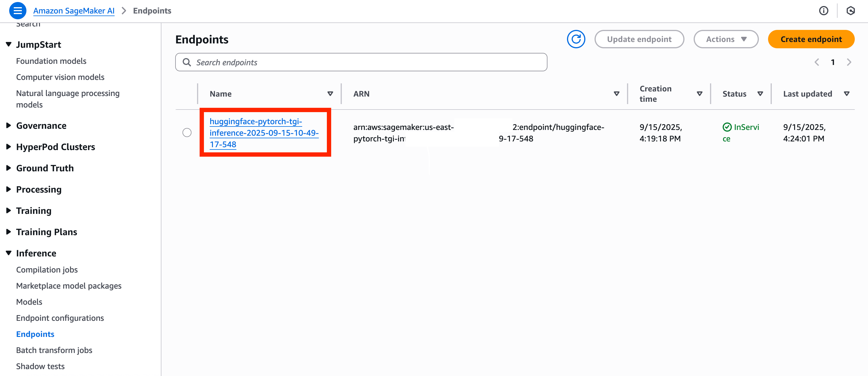Viewport: 868px width, 376px height.
Task: Go to Batch transform jobs
Action: tap(54, 350)
